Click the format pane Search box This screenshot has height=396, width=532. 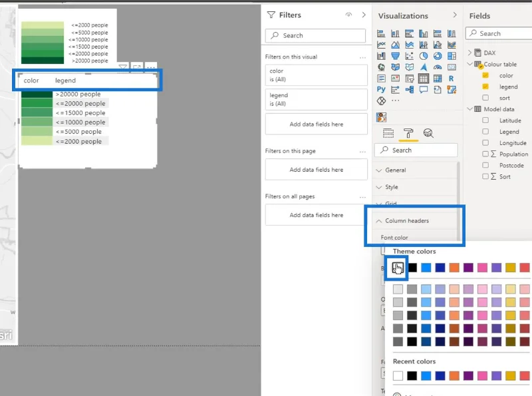pos(416,150)
